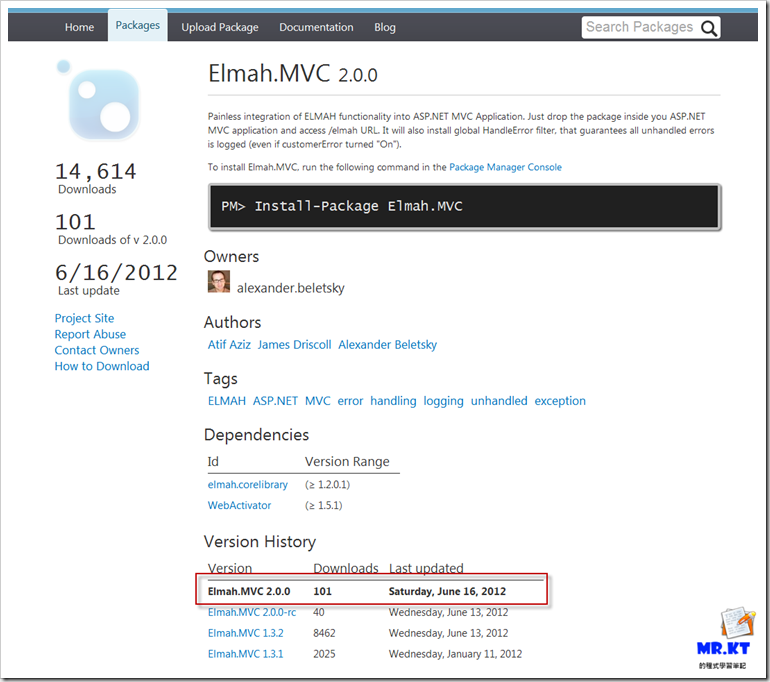Select the Packages tab

(138, 25)
